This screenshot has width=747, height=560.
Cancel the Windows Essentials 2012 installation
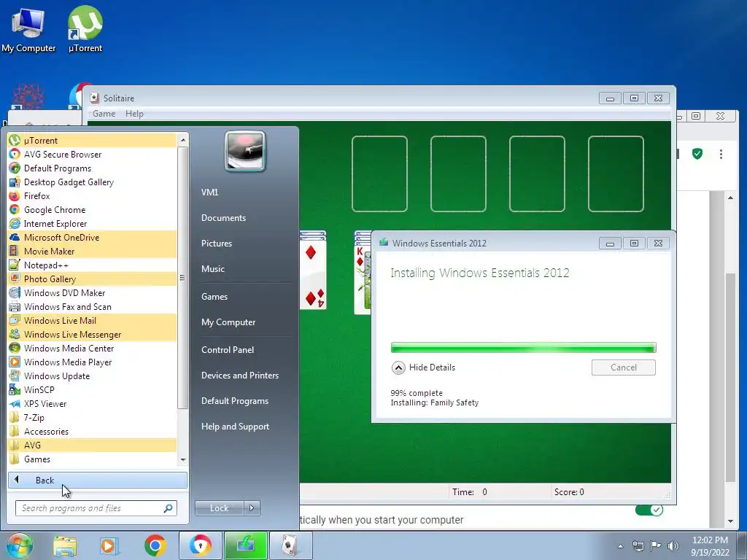point(624,367)
